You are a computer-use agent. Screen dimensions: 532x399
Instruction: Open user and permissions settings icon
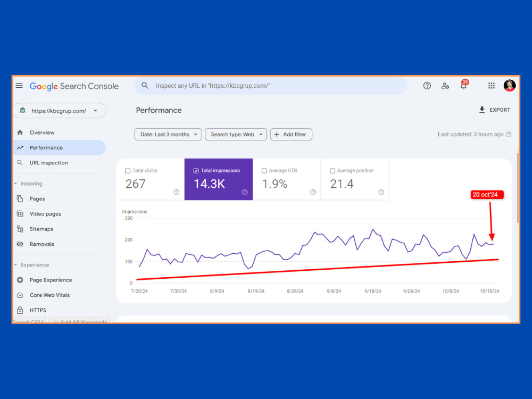coord(445,86)
